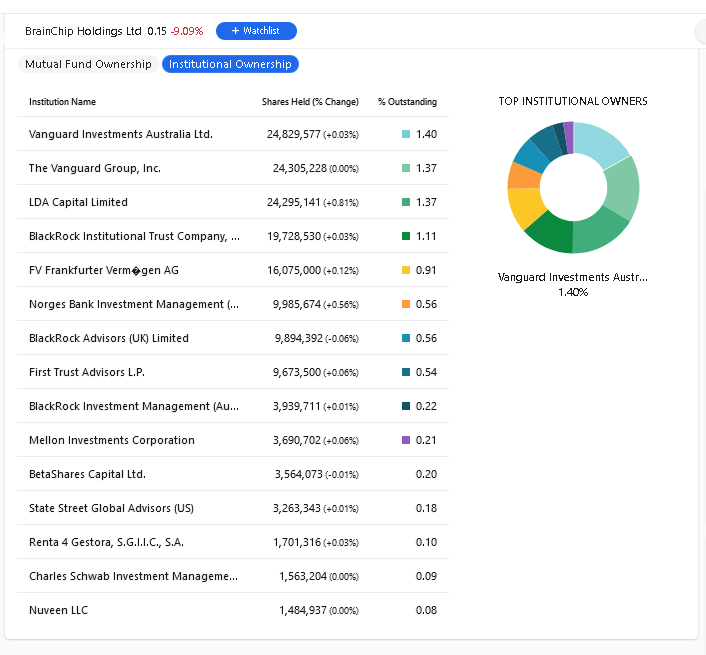Click the dark green swatch for BlackRock Institutional
The width and height of the screenshot is (706, 655).
[x=406, y=236]
